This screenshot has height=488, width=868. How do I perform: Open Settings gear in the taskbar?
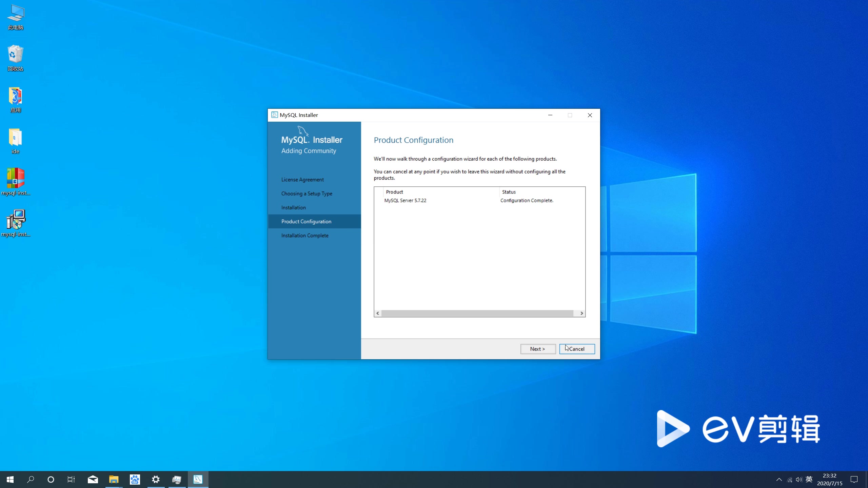[156, 480]
